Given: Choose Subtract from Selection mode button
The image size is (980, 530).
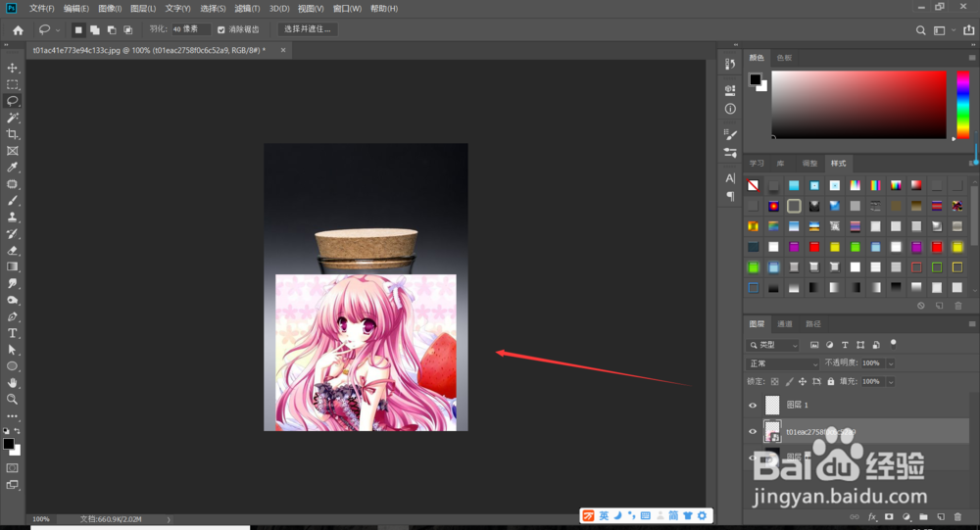Looking at the screenshot, I should (112, 29).
